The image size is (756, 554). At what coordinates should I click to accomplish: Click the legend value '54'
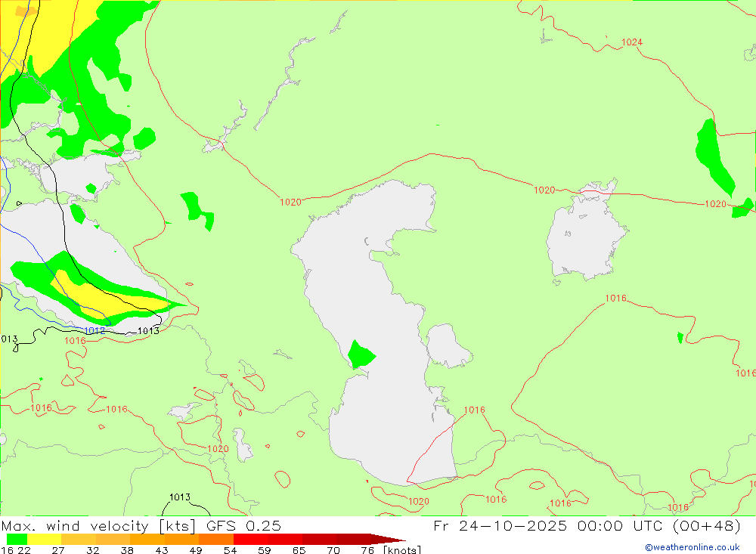tap(230, 550)
